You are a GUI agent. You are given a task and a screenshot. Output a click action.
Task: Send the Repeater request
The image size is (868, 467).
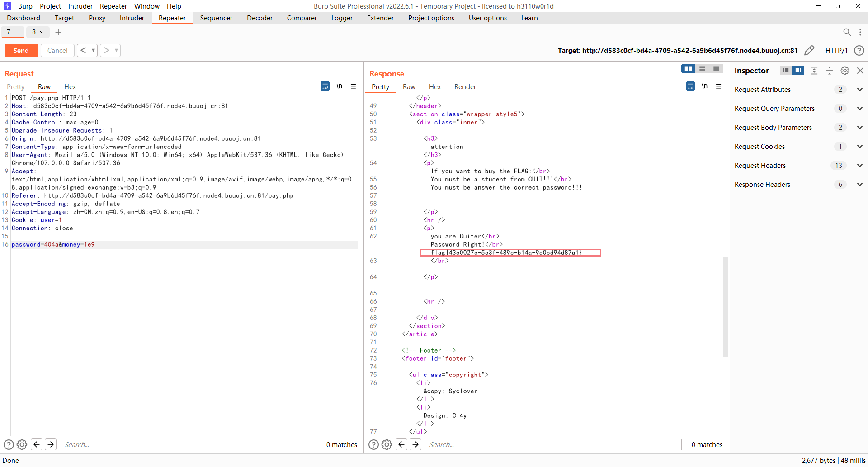pyautogui.click(x=21, y=50)
